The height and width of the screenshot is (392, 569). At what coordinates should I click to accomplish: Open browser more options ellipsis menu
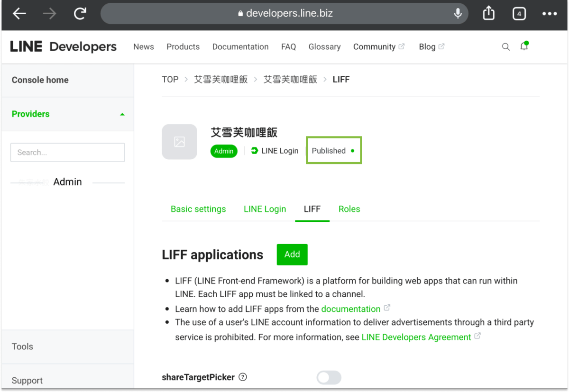(550, 13)
